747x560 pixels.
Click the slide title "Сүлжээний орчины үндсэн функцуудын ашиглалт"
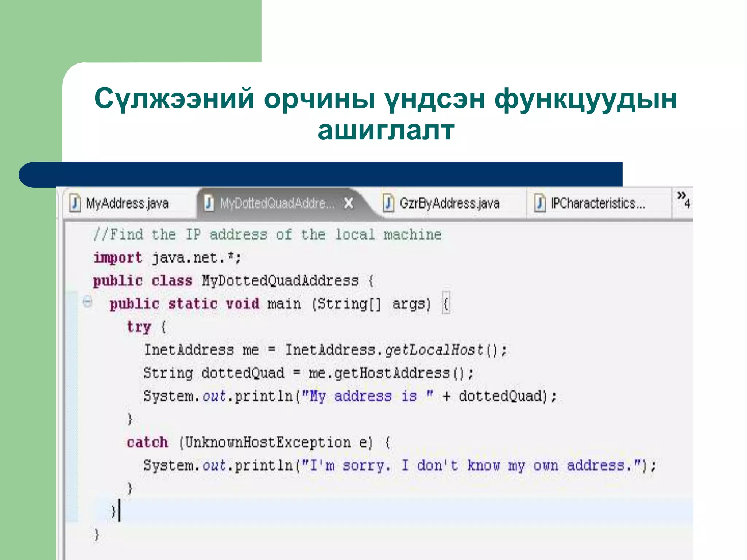click(386, 114)
